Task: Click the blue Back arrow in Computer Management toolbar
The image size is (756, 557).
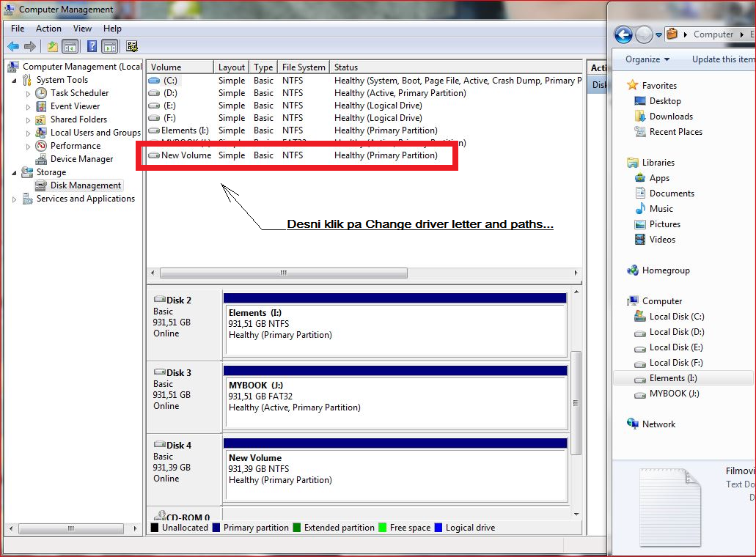Action: (13, 47)
